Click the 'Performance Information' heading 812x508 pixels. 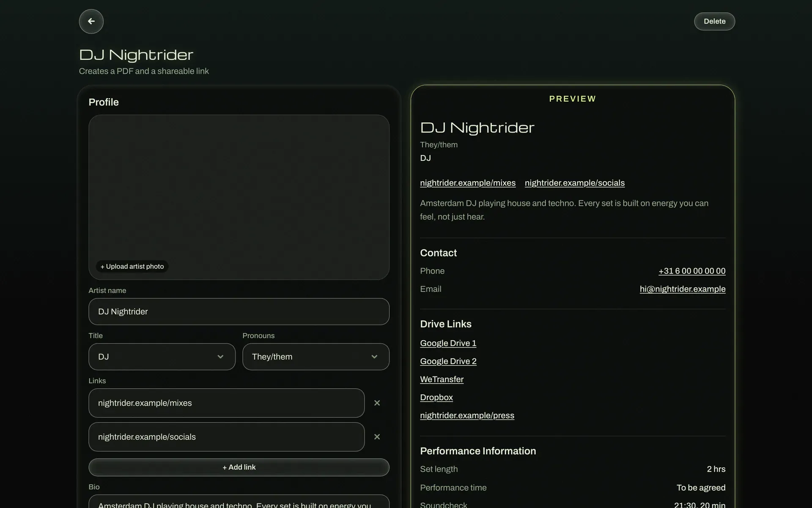478,451
